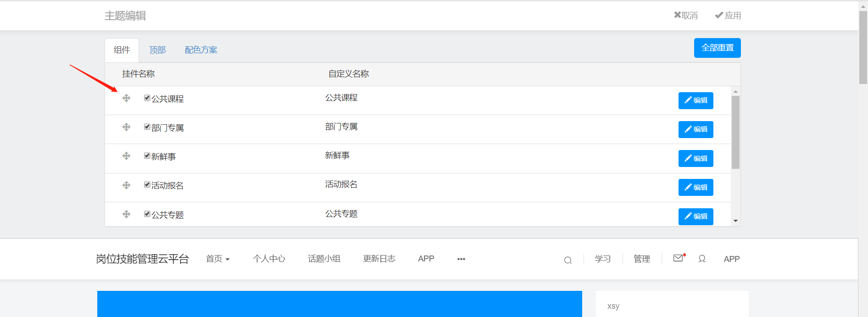The width and height of the screenshot is (868, 317).
Task: Click the three-dots more menu in navbar
Action: 461,259
